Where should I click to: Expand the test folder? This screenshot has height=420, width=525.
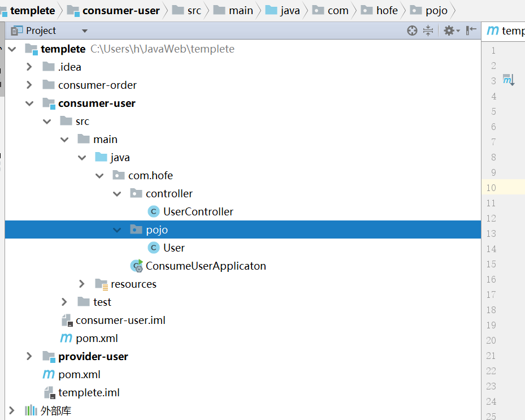(64, 302)
